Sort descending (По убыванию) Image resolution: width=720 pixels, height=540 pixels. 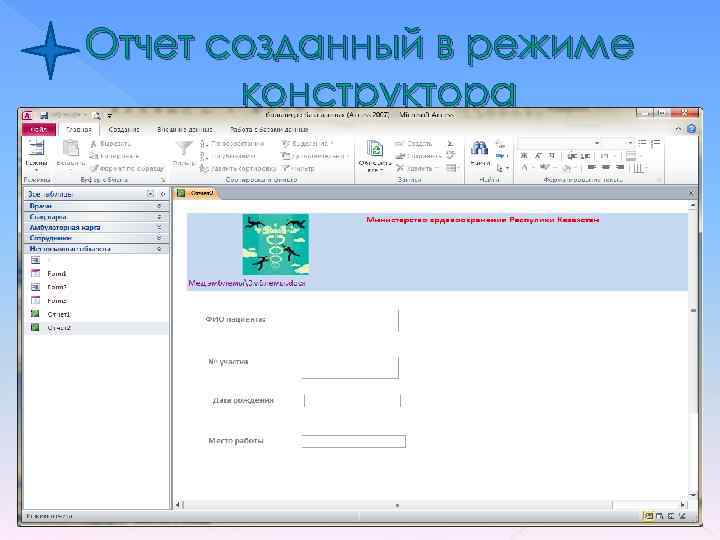[x=228, y=156]
